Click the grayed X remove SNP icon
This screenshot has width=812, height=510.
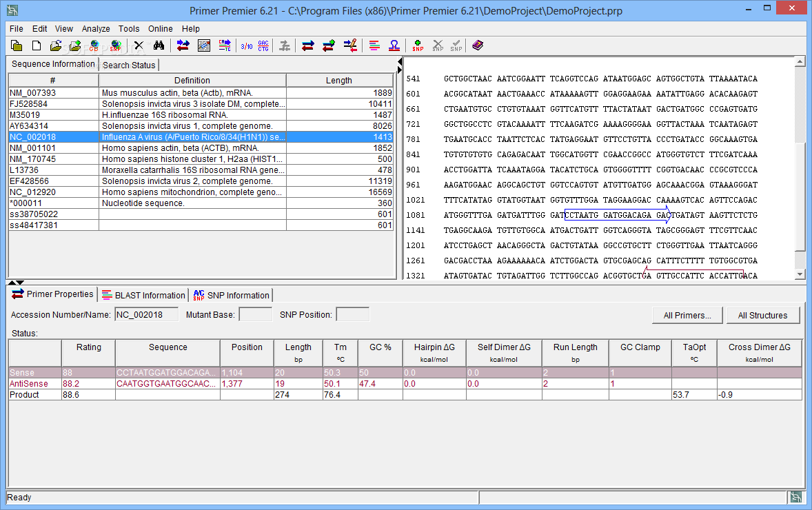[438, 45]
